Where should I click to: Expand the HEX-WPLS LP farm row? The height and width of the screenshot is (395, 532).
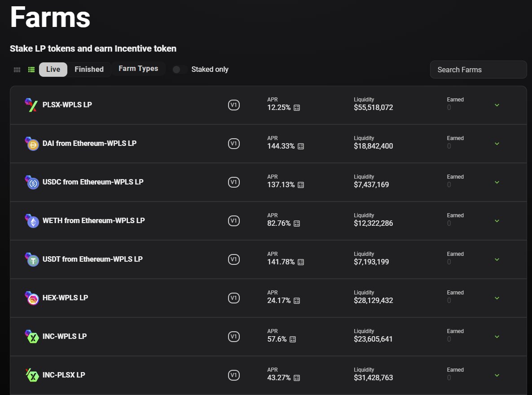pyautogui.click(x=497, y=298)
